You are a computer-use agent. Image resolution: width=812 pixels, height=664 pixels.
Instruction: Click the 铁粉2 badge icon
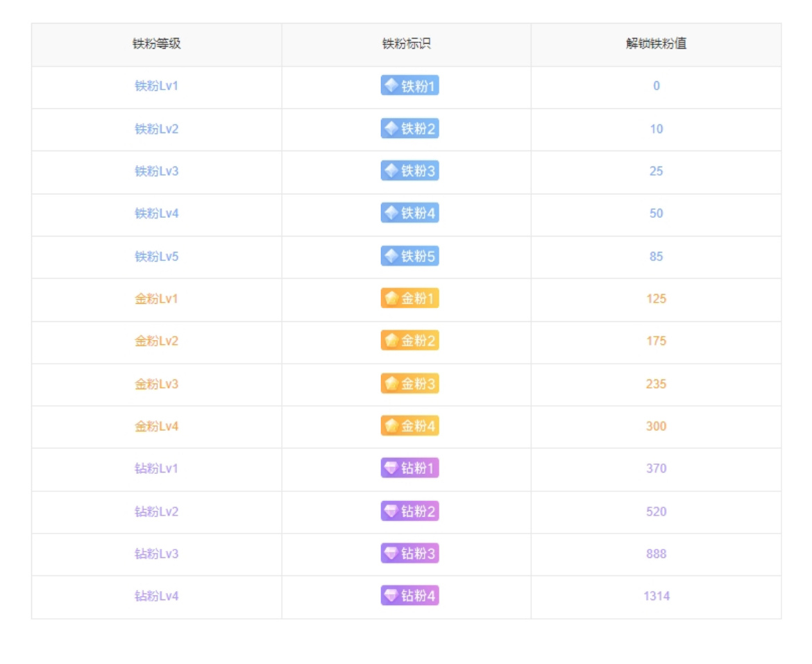pyautogui.click(x=409, y=128)
